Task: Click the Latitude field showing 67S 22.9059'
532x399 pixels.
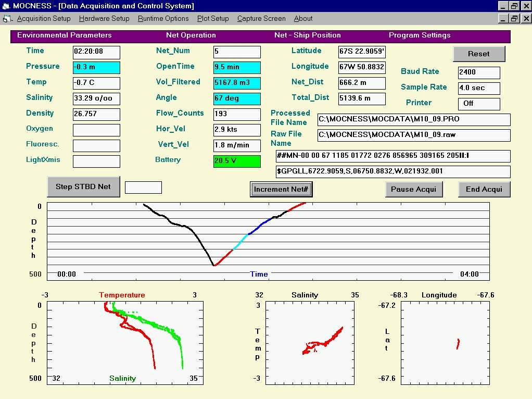Action: click(x=362, y=52)
